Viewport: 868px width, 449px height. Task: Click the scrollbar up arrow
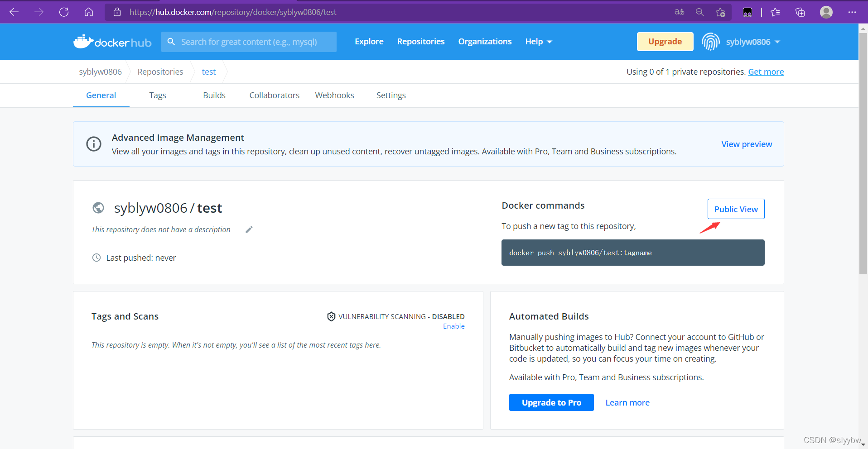point(863,28)
